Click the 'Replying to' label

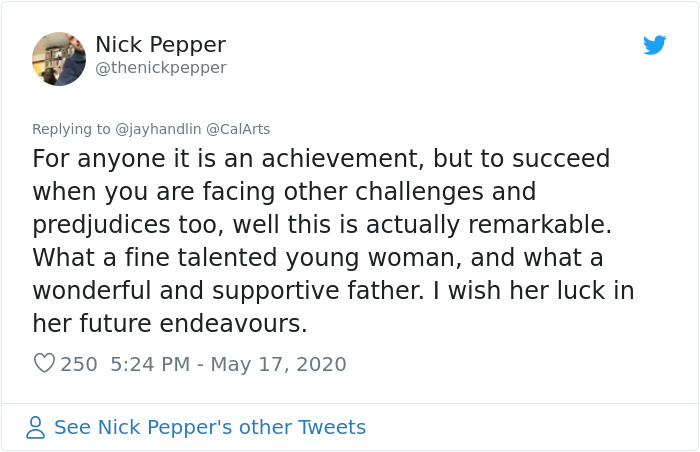coord(71,129)
